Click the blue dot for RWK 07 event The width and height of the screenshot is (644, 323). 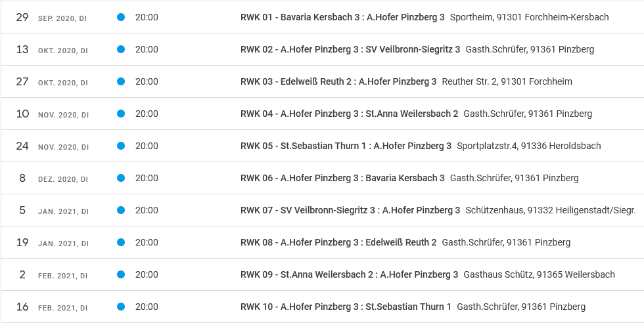[121, 210]
